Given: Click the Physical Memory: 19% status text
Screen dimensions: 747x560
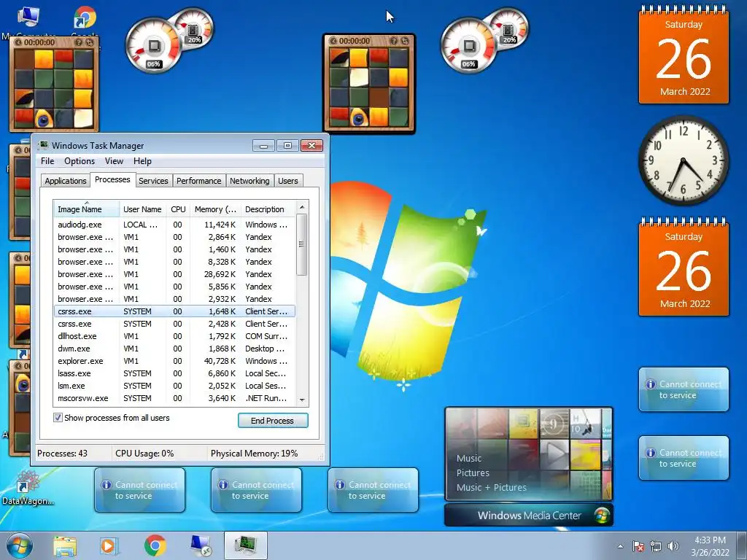Looking at the screenshot, I should click(254, 454).
